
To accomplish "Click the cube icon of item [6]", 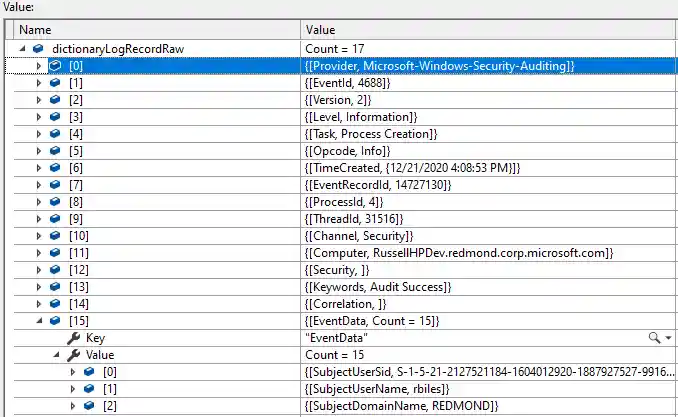I will coord(55,167).
